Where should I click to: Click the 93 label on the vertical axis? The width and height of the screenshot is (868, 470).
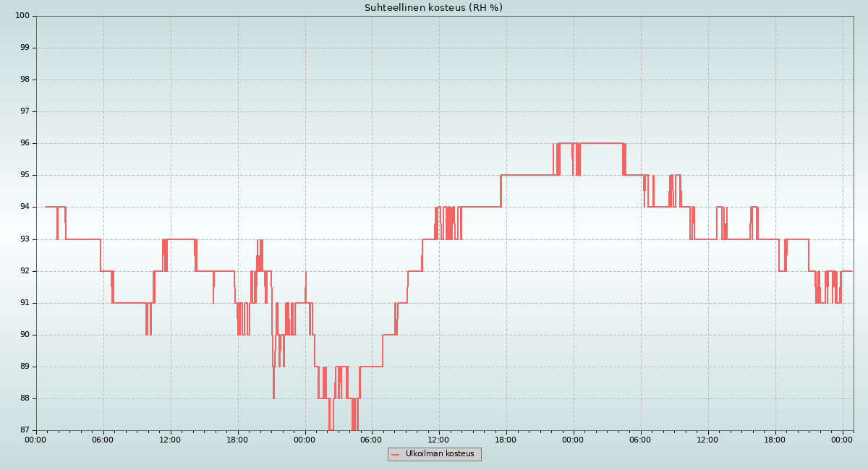click(25, 239)
